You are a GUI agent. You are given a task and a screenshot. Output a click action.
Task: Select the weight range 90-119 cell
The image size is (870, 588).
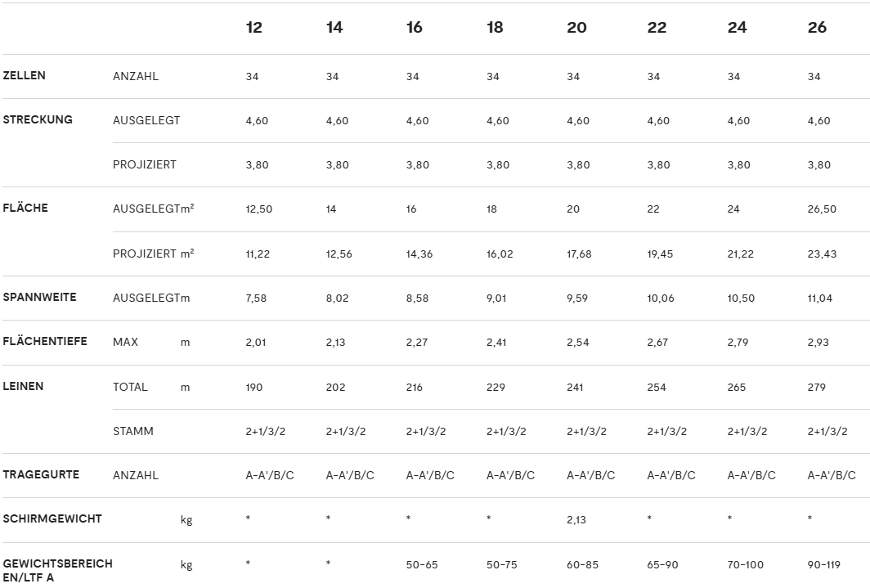point(823,564)
